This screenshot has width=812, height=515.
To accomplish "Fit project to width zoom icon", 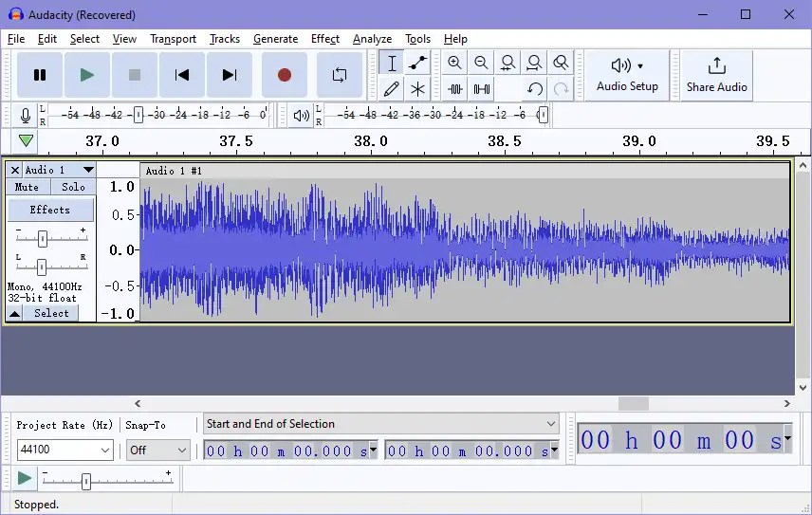I will 534,64.
